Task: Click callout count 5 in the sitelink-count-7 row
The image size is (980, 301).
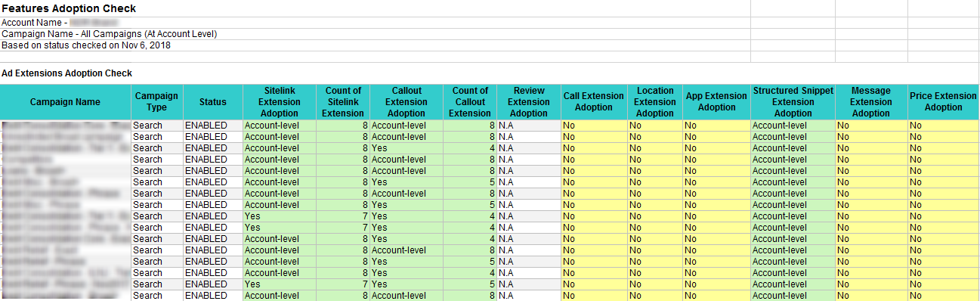Action: pos(470,284)
